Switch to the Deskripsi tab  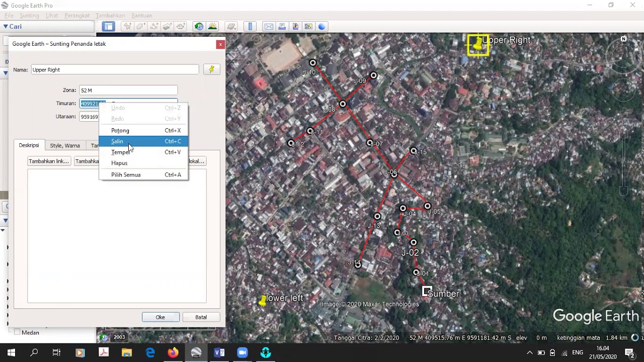(x=29, y=145)
